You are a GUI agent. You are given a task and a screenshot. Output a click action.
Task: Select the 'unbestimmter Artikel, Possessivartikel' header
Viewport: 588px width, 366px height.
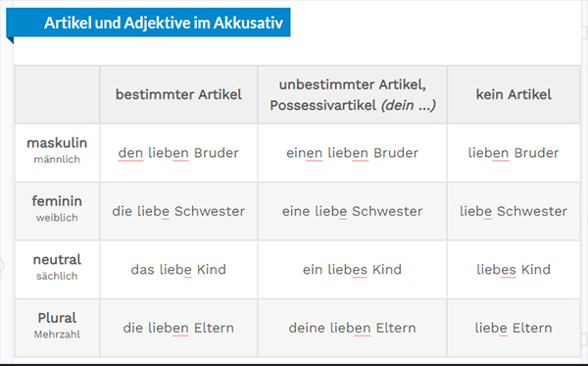352,94
